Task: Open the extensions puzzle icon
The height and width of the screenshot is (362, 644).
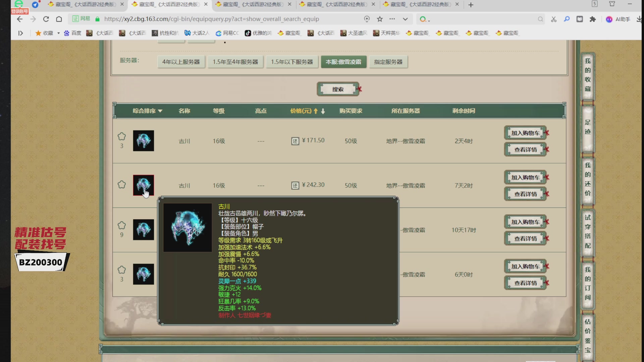Action: tap(593, 19)
